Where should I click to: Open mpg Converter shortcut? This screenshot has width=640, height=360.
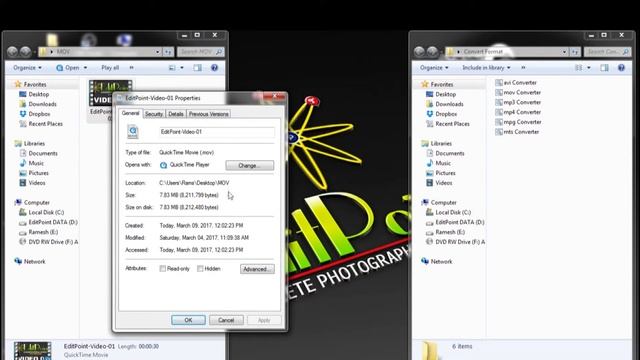(518, 122)
